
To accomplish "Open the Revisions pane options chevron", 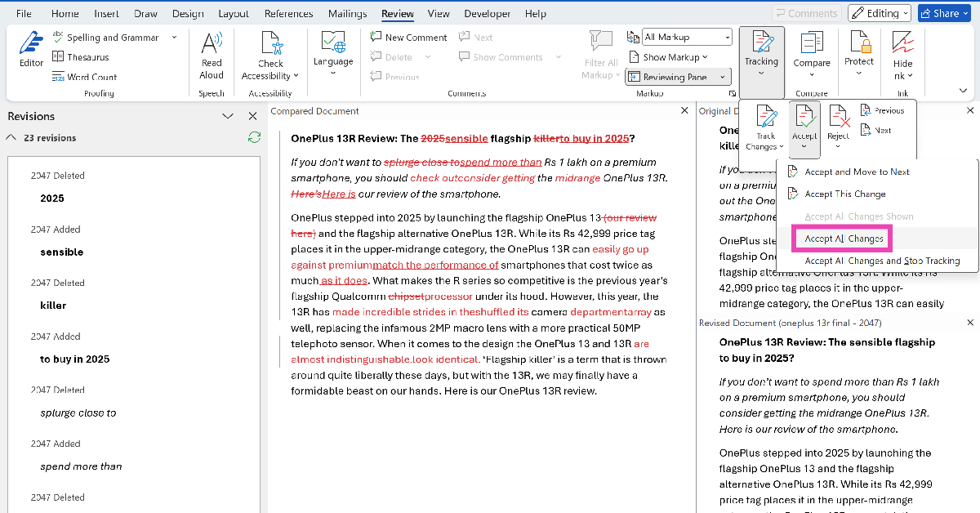I will click(228, 116).
